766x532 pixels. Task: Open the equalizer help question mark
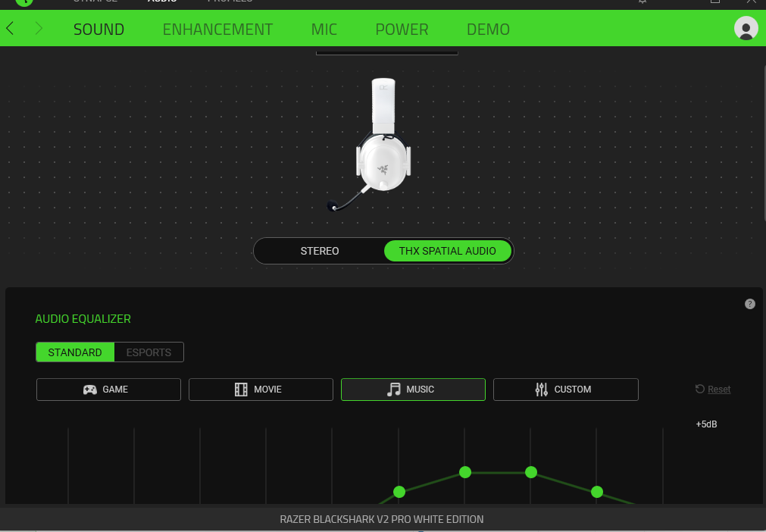pos(750,304)
